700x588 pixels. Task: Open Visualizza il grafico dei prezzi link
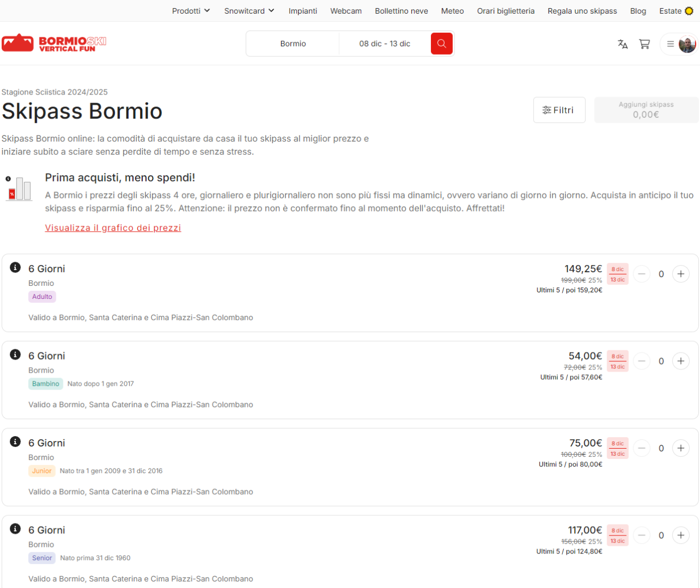click(113, 228)
